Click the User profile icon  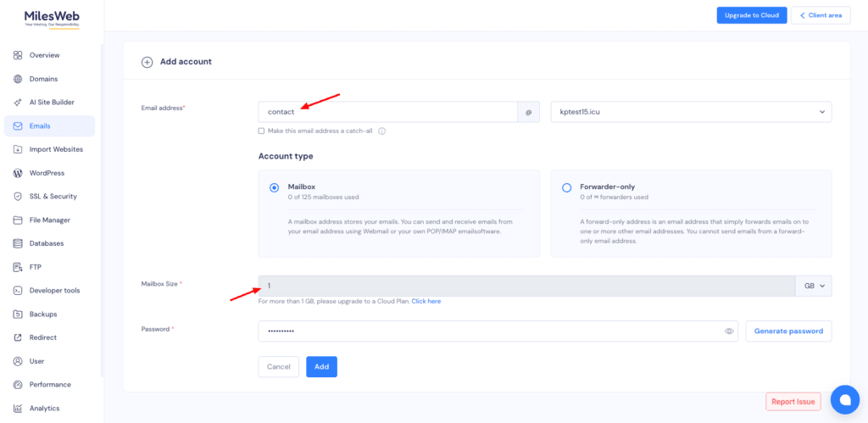coord(18,362)
